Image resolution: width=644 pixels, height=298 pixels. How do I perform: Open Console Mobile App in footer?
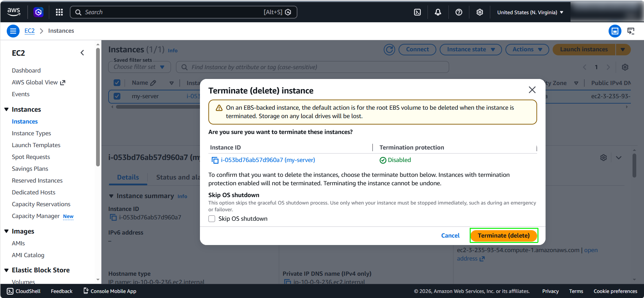110,291
